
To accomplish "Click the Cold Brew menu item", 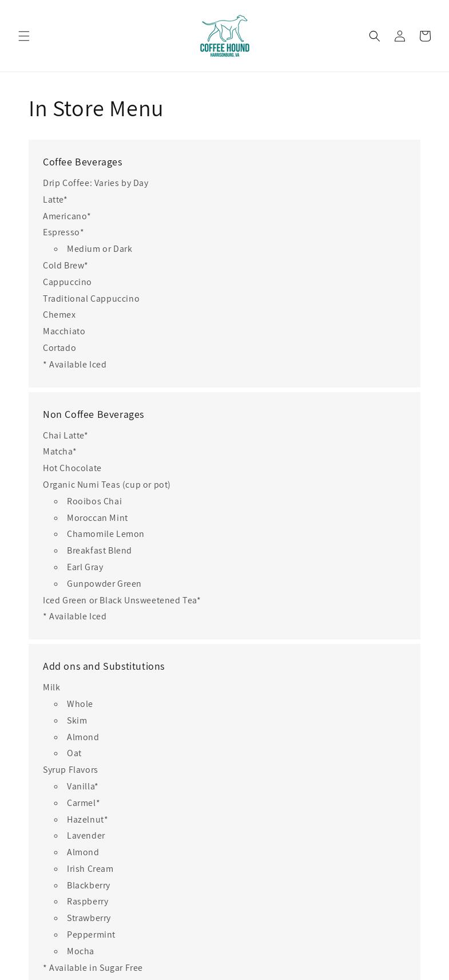I will [65, 266].
